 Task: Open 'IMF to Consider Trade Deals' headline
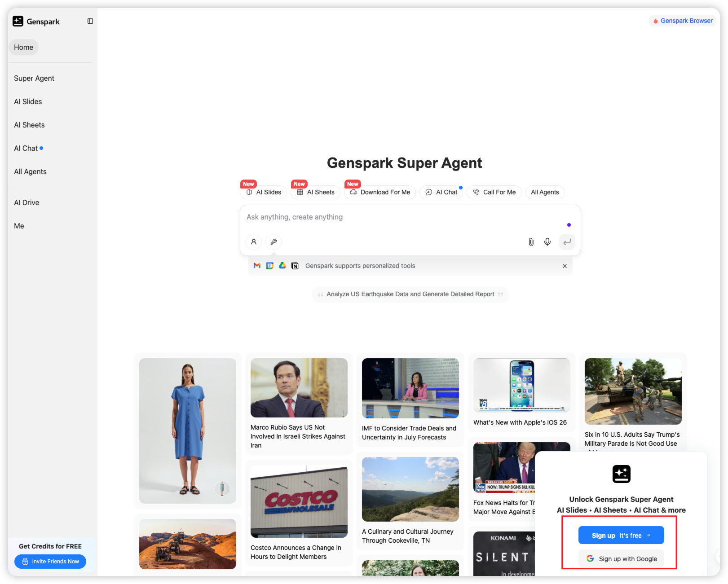409,433
